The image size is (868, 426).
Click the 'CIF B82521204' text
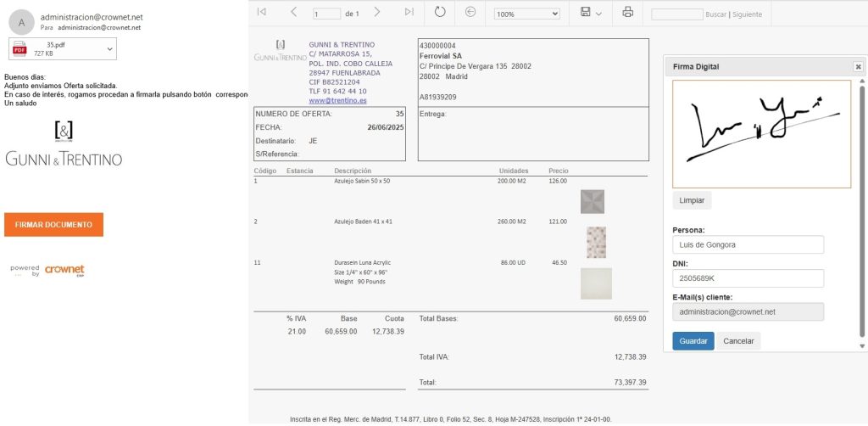334,82
